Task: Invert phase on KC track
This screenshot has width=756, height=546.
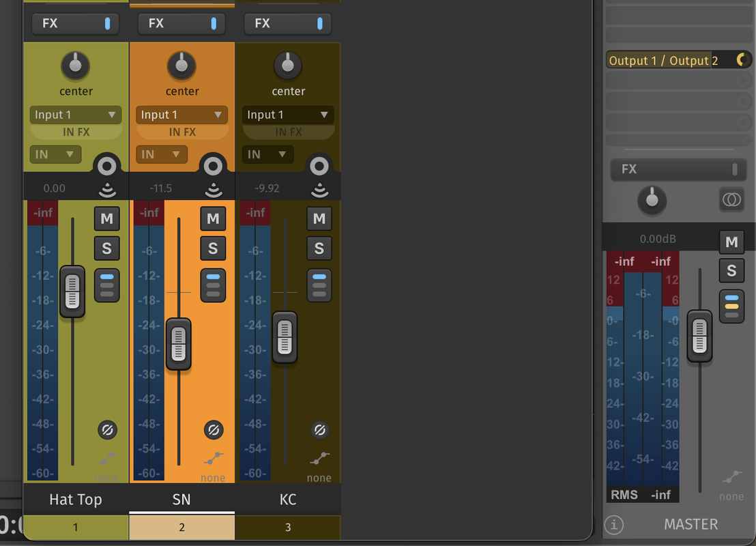Action: (x=319, y=430)
